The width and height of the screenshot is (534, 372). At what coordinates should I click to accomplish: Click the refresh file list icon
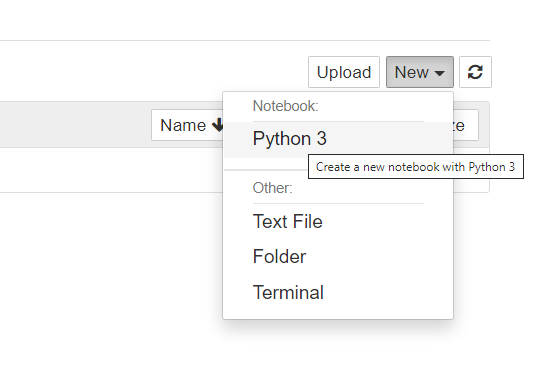coord(475,72)
